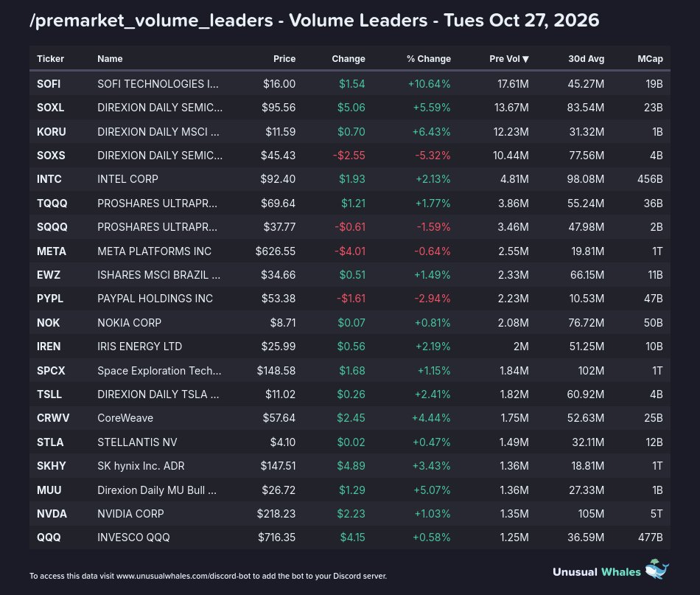The height and width of the screenshot is (595, 700).
Task: Select the MUU ticker cell
Action: tap(49, 490)
